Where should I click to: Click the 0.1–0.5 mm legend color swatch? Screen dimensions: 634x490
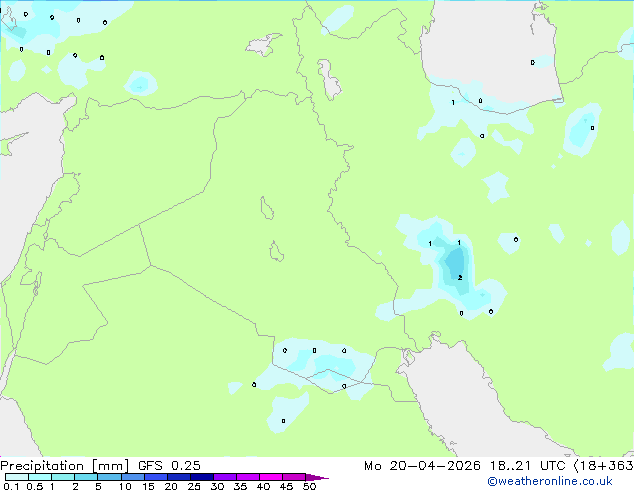(x=17, y=477)
